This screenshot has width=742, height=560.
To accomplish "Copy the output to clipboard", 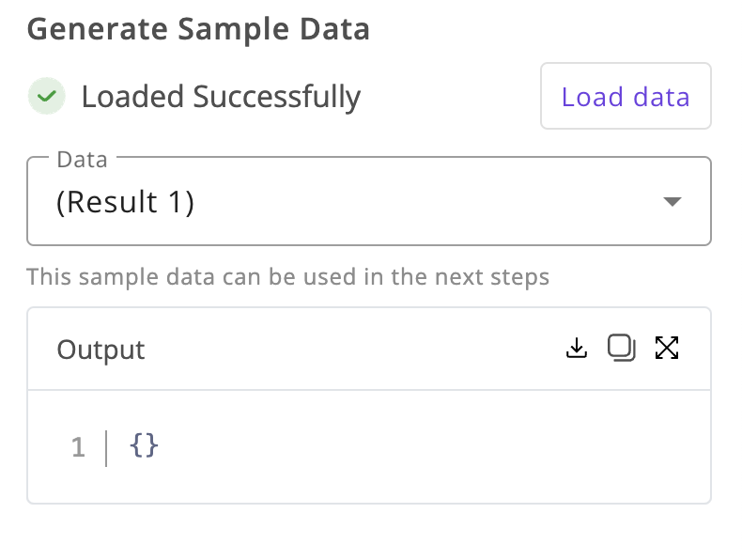I will (622, 349).
